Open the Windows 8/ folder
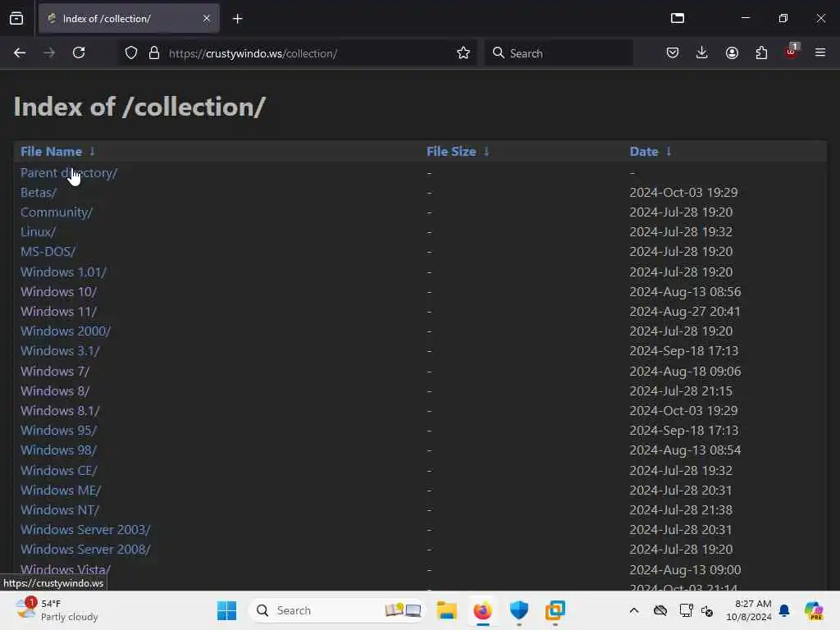 pyautogui.click(x=55, y=391)
